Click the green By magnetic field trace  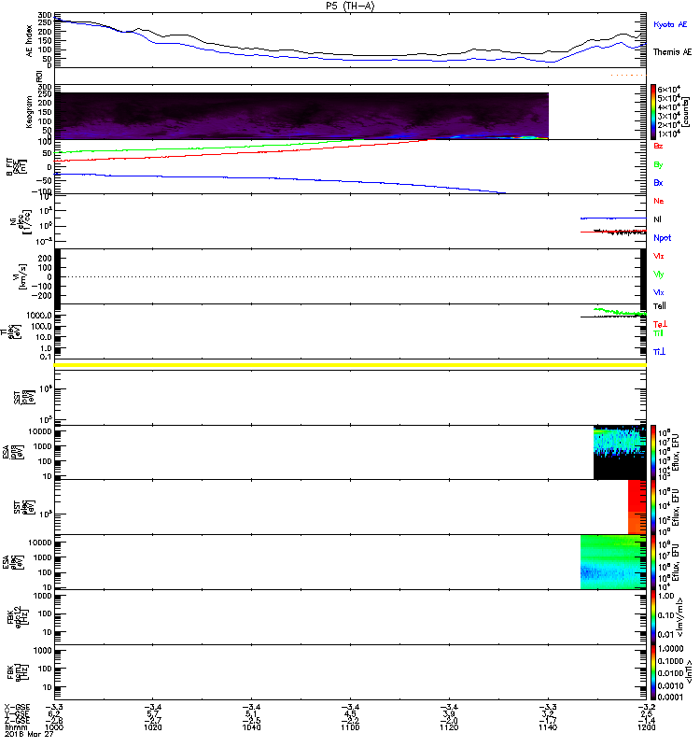point(209,147)
